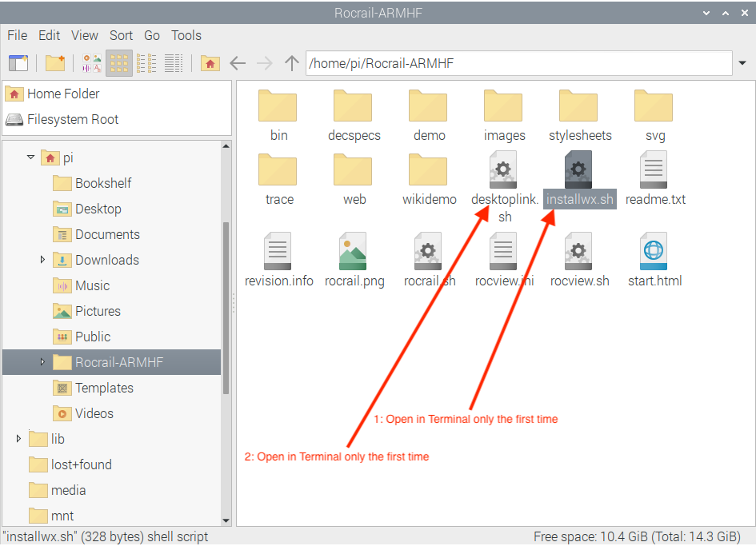Navigate back with the left arrow
Image resolution: width=756 pixels, height=546 pixels.
(x=238, y=63)
